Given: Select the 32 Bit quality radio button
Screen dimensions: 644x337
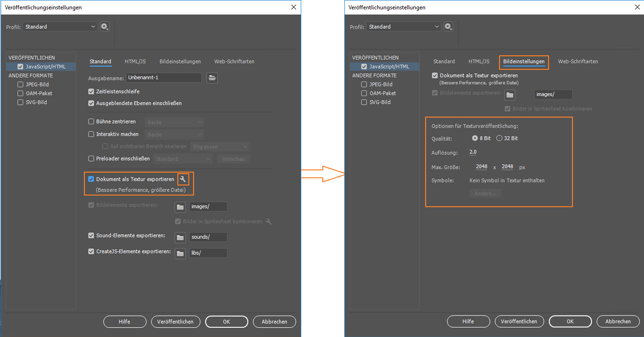Looking at the screenshot, I should [x=499, y=138].
